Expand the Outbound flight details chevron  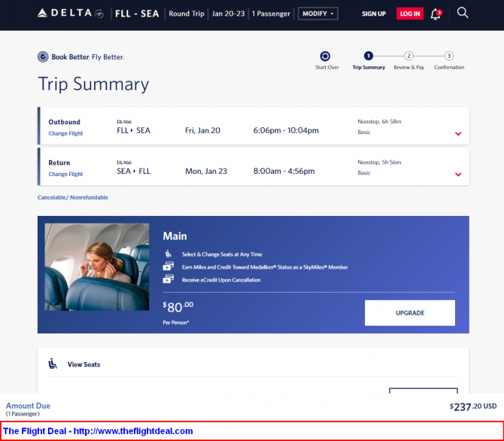coord(458,133)
